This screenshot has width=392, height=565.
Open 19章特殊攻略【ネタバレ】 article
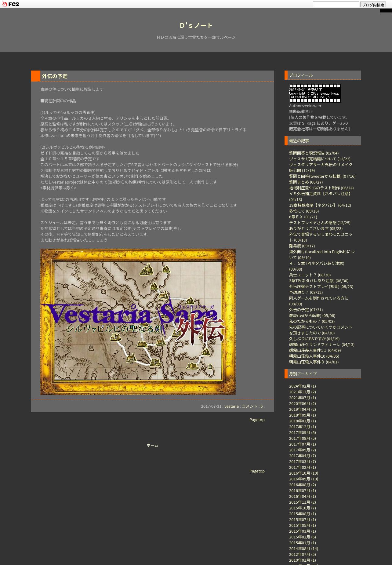click(x=320, y=205)
